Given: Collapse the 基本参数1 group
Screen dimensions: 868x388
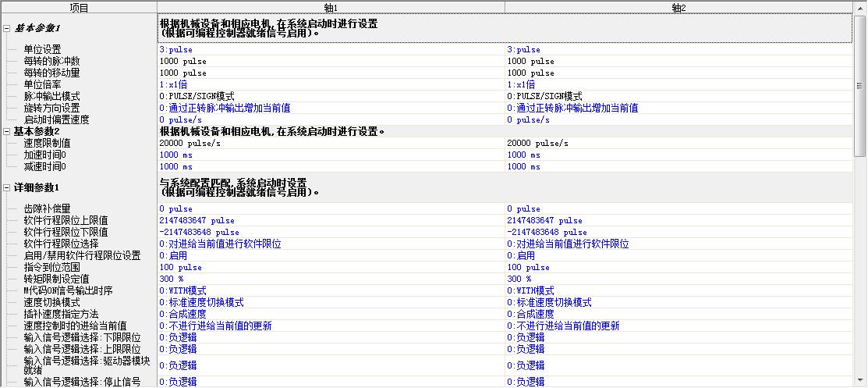Looking at the screenshot, I should (x=7, y=28).
